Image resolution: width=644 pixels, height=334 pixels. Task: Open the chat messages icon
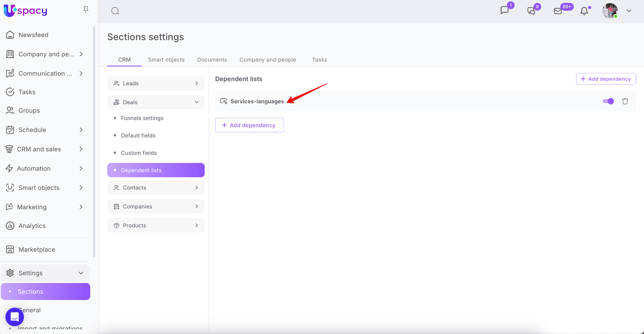pos(504,10)
